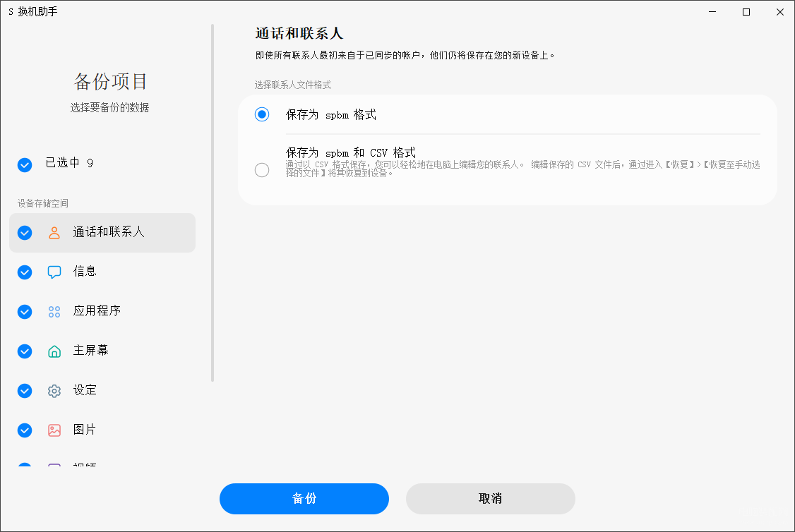The width and height of the screenshot is (795, 532).
Task: Click the sidebar vertical scrollbar
Action: 213,203
